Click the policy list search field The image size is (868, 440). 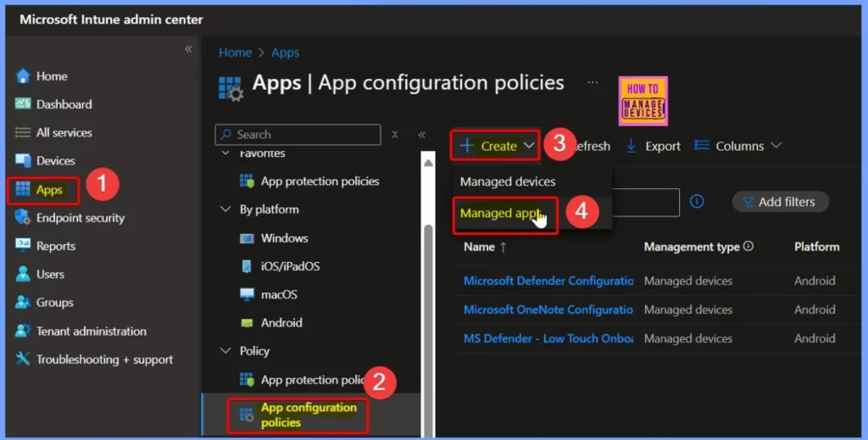click(x=645, y=202)
